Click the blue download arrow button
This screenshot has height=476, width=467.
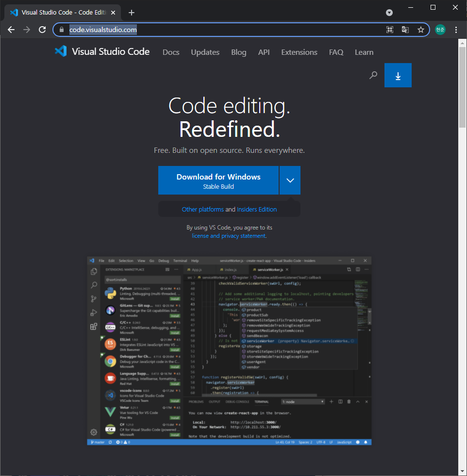[x=398, y=75]
